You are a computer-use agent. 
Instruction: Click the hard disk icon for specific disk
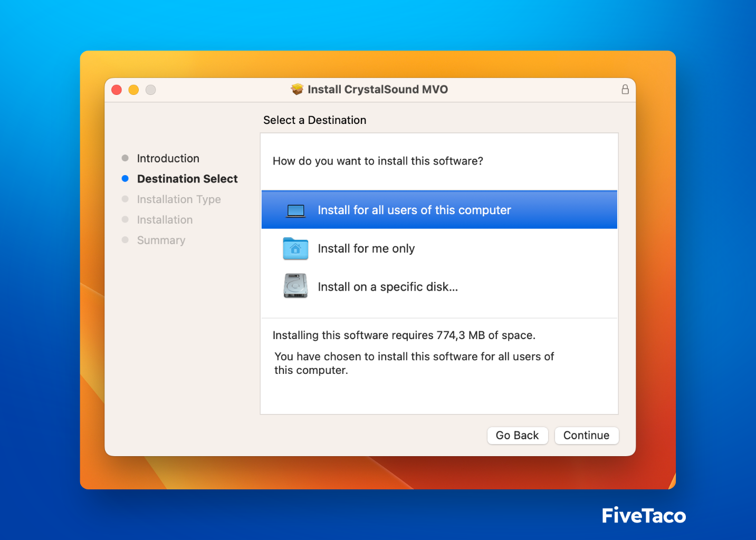tap(295, 286)
